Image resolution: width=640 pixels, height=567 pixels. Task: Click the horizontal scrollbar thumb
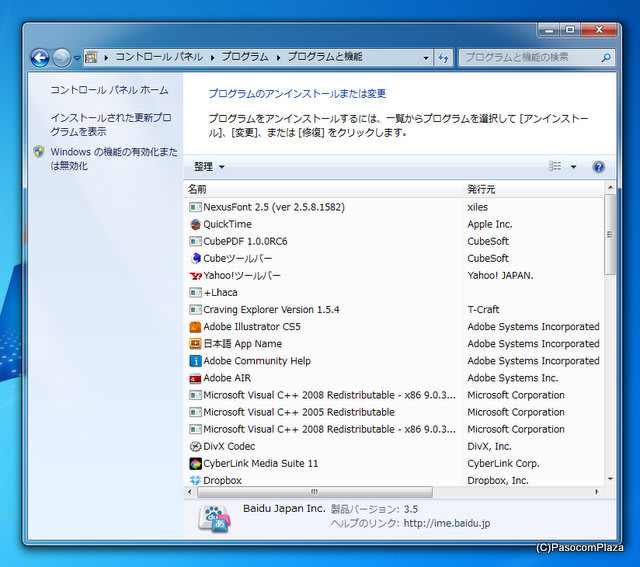[x=315, y=492]
